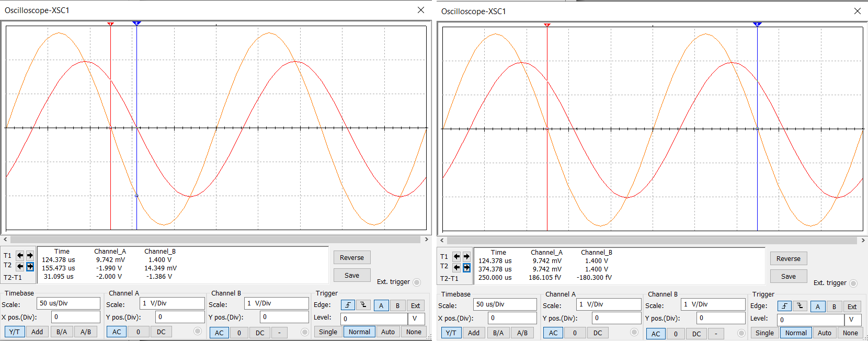Toggle Channel A DC coupling in right oscilloscope
868x341 pixels.
coord(598,333)
